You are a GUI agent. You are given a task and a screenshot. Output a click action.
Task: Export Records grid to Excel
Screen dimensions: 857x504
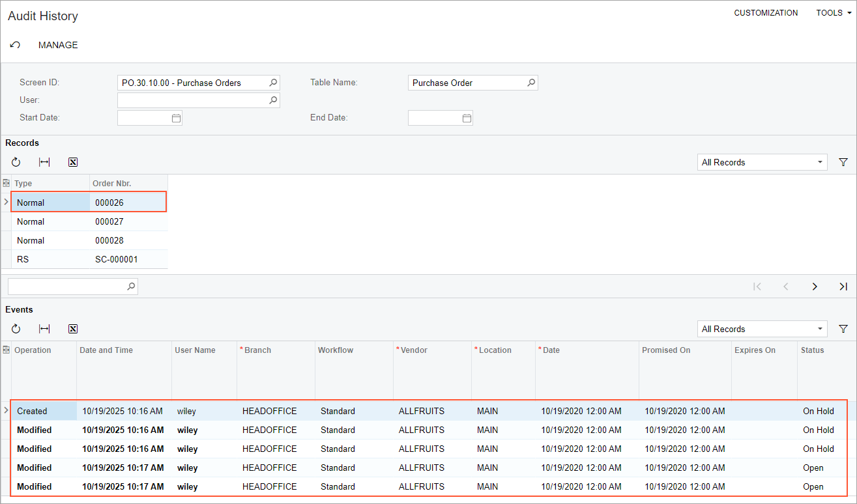(73, 162)
